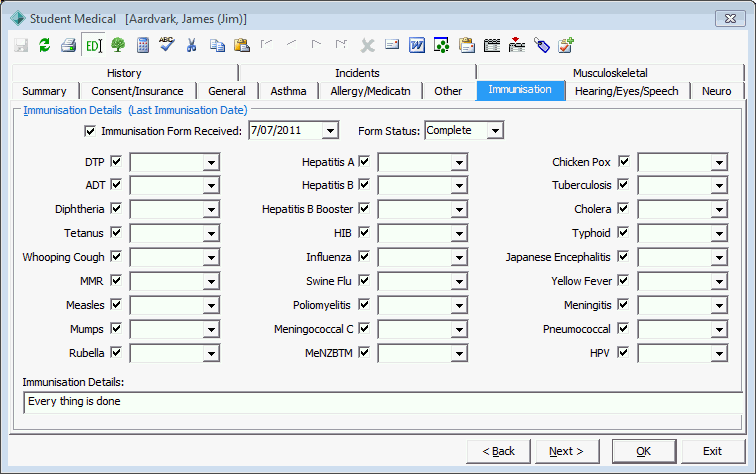Click the ED edit mode icon
Screen dimensions: 756x474
(93, 45)
